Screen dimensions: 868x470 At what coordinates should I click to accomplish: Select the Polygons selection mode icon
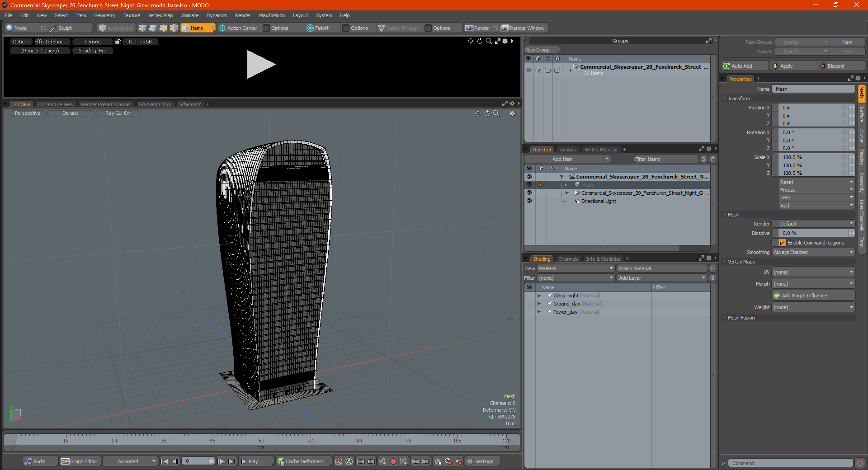coord(163,28)
